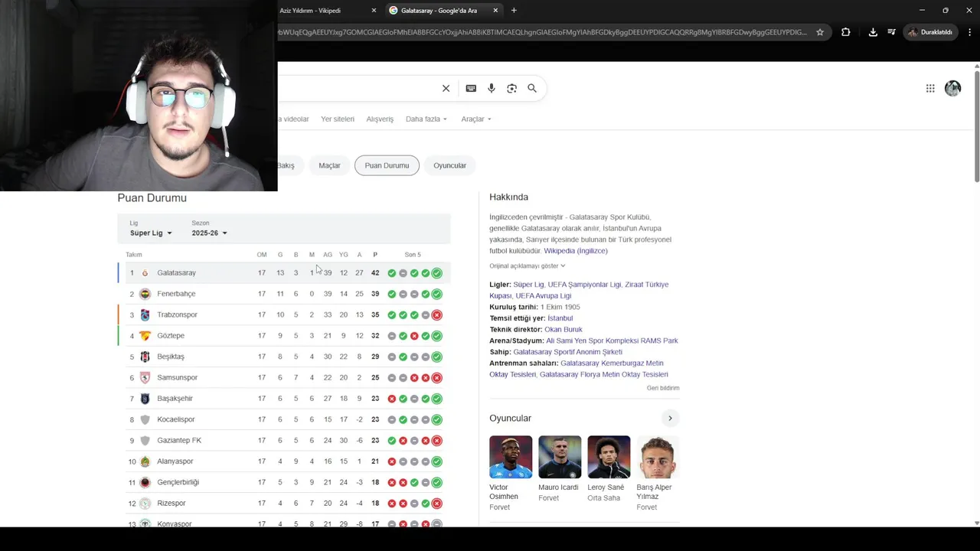Click the Duraklatıldı profile button
980x551 pixels.
click(930, 32)
